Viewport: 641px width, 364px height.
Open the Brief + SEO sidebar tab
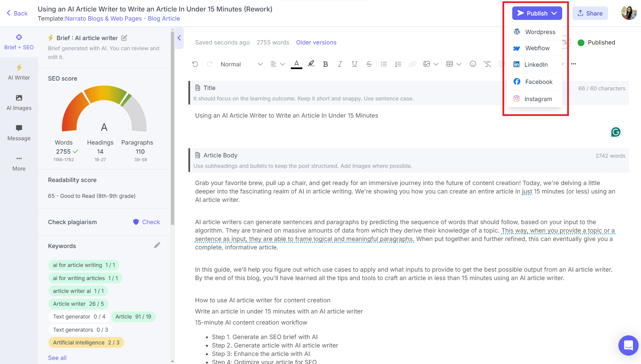[x=19, y=42]
